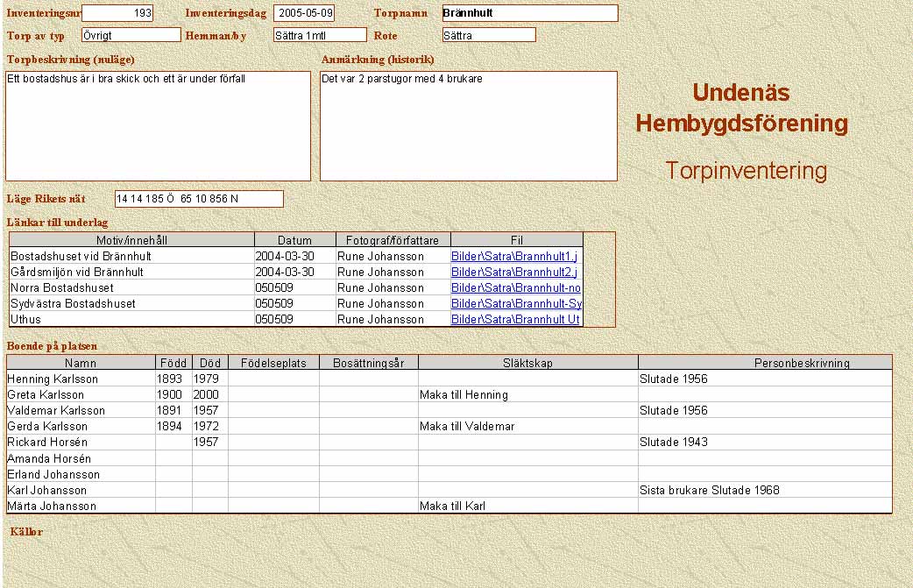Image resolution: width=913 pixels, height=588 pixels.
Task: Open the Brannhult Ut file link
Action: (x=515, y=320)
